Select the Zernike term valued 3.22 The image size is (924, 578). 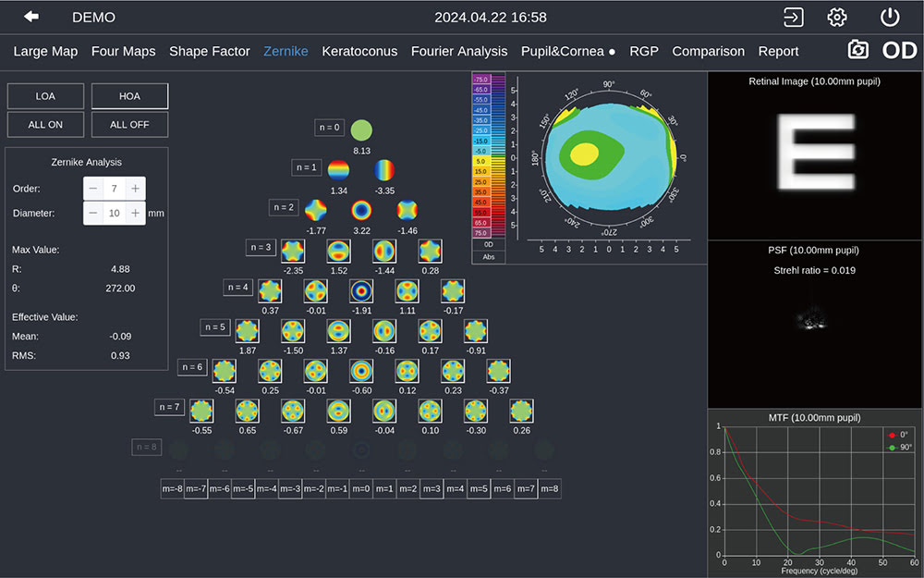coord(361,210)
